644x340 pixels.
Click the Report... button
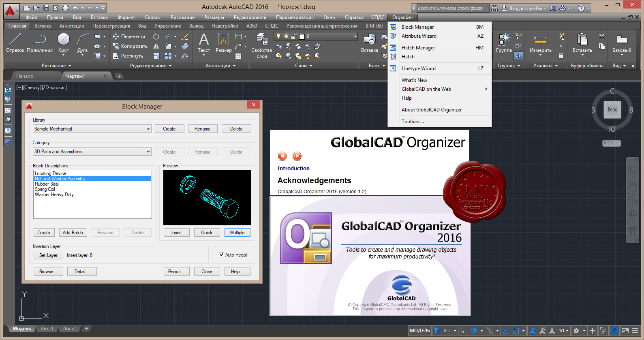tap(176, 272)
